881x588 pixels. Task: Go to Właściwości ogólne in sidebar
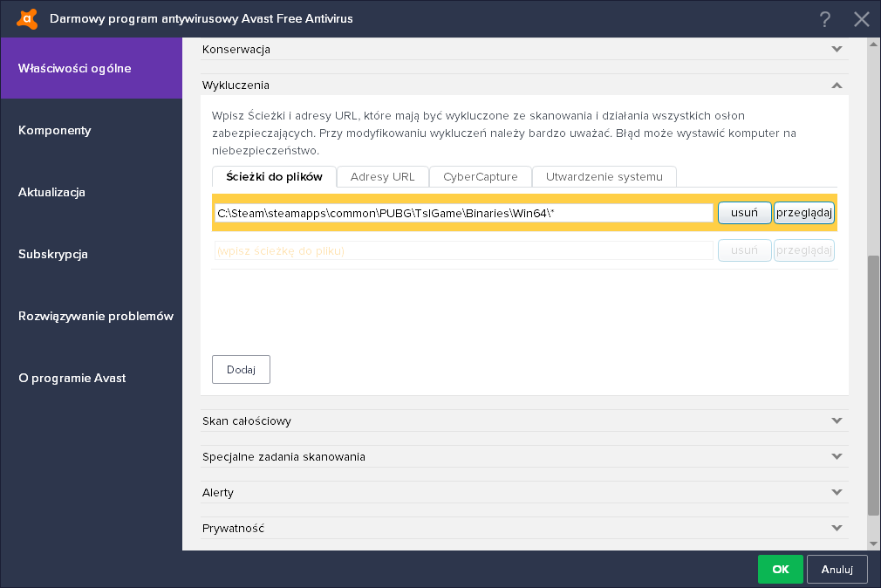[92, 68]
